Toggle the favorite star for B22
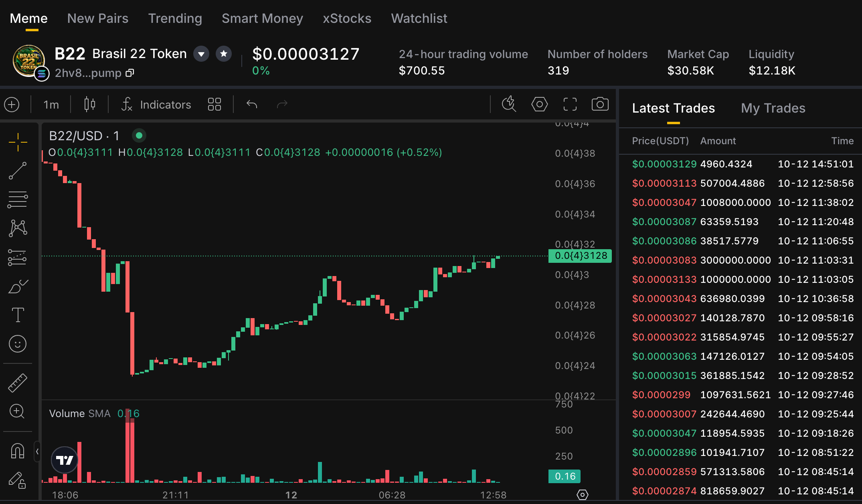The image size is (862, 504). [x=224, y=54]
